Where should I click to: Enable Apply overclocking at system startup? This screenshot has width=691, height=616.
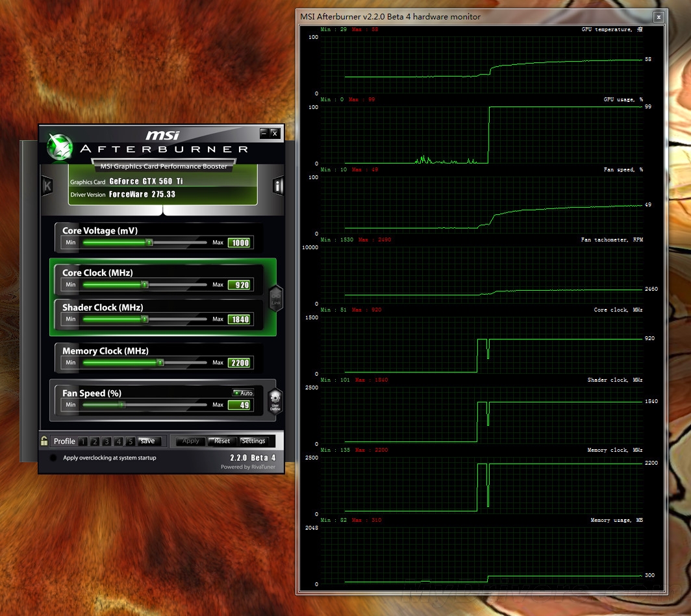[53, 458]
